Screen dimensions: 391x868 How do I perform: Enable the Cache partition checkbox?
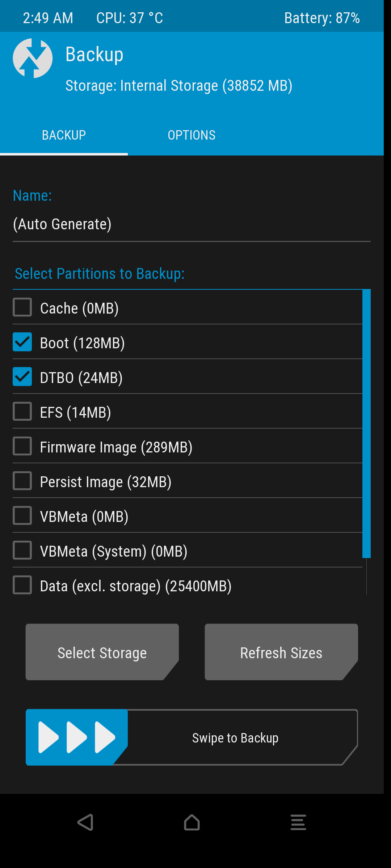[x=22, y=307]
